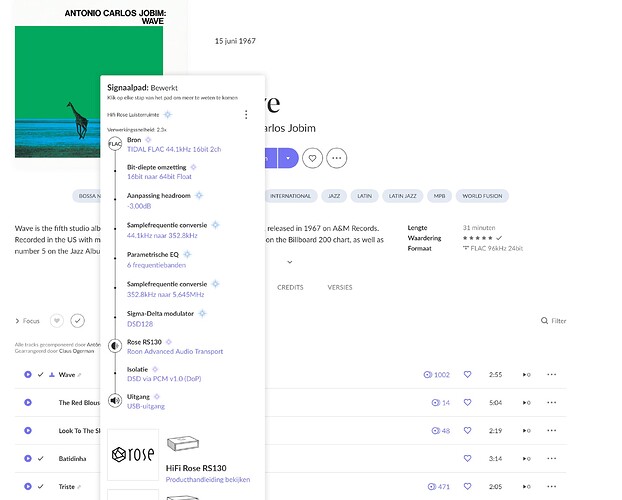Viewport: 622px width, 500px height.
Task: Click star beside first Samplefrequentie conversie
Action: pyautogui.click(x=215, y=225)
